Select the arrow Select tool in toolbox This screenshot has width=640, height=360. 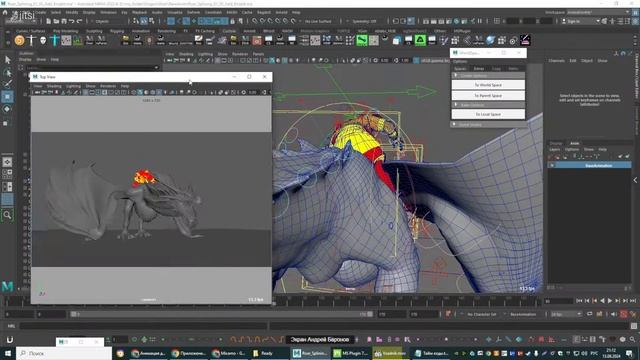point(7,60)
